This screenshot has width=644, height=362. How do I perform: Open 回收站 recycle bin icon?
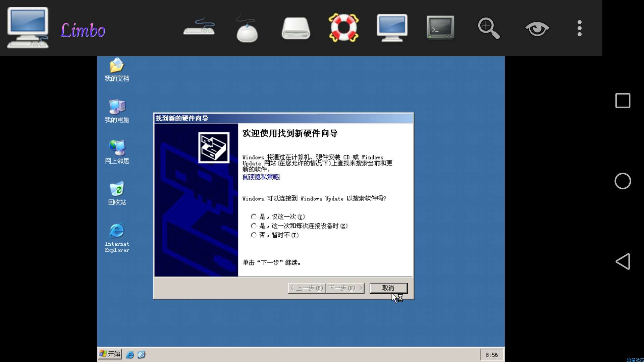pos(117,193)
